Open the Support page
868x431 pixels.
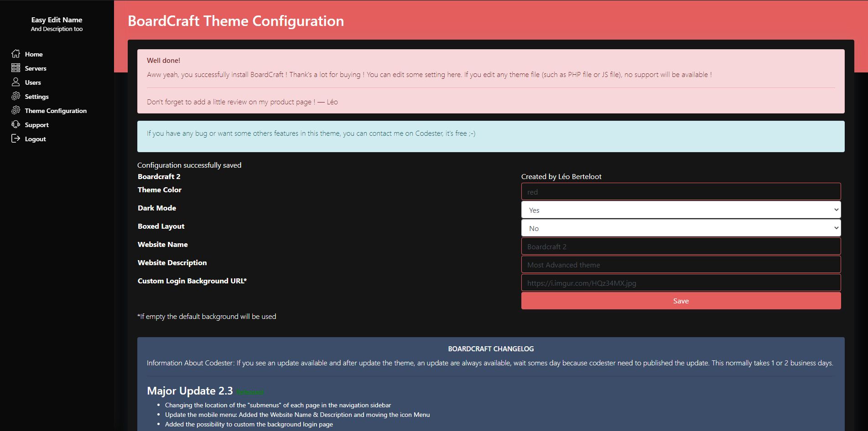pos(36,125)
